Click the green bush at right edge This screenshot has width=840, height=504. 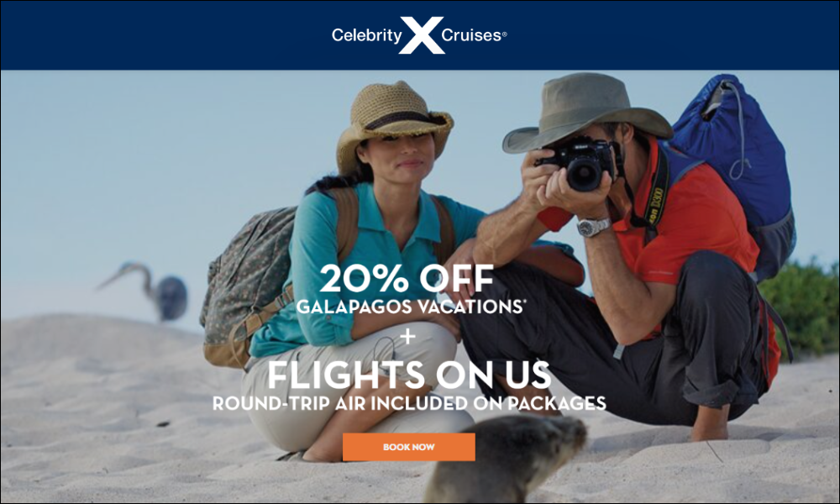[800, 307]
